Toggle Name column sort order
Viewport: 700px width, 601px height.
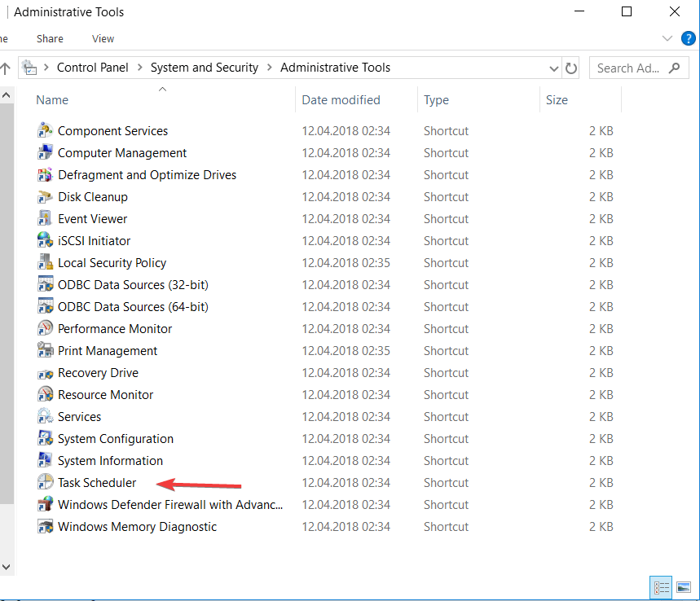52,99
